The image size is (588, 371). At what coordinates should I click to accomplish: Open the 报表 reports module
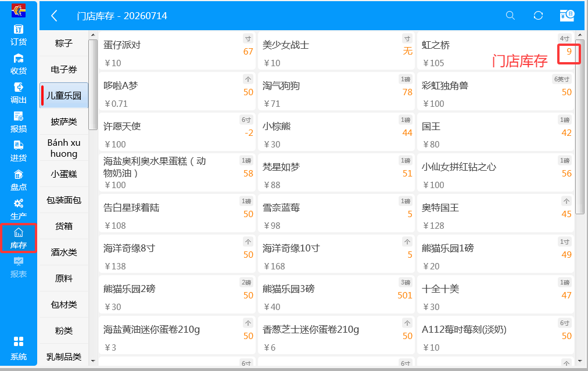pos(19,267)
